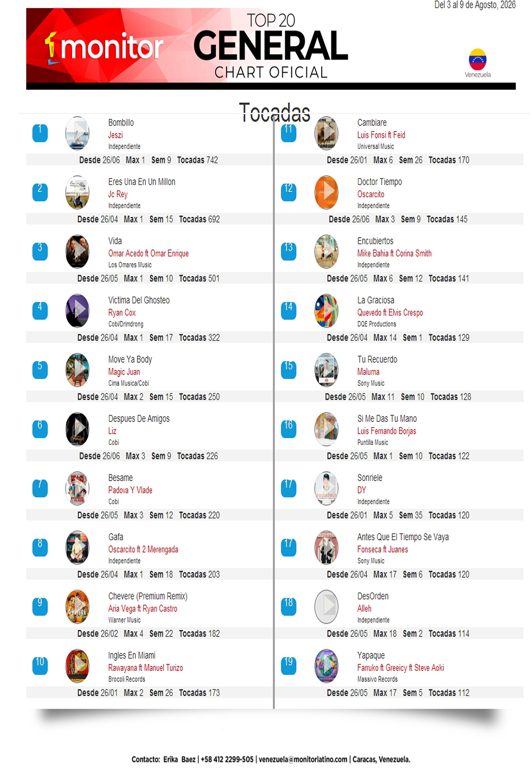Open artist link Luis Fonsi ft Feid
This screenshot has height=777, width=532.
point(381,135)
